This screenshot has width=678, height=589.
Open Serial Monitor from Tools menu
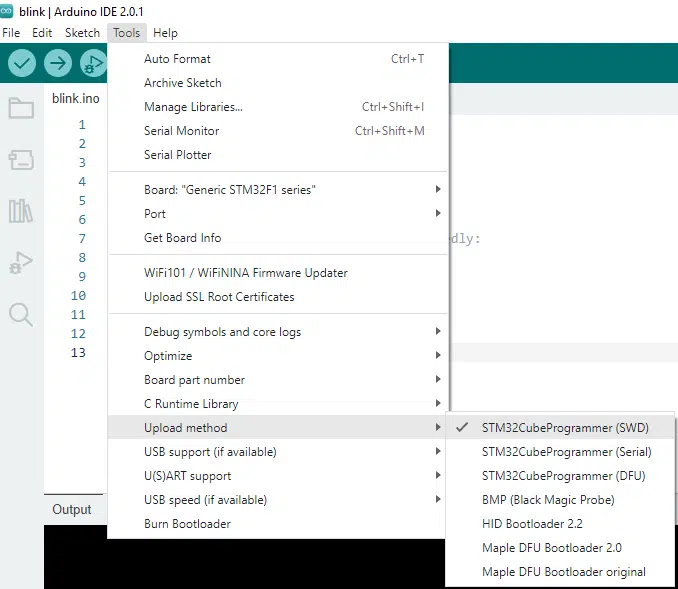(278, 131)
